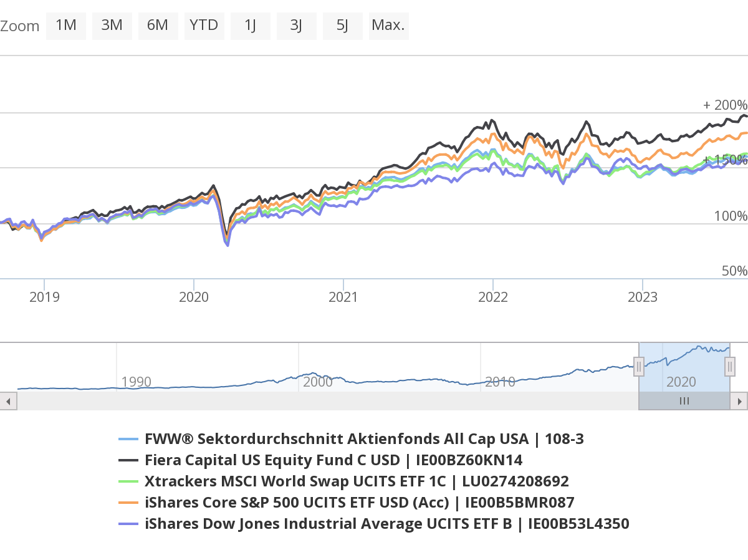
Task: Choose the 3J zoom range
Action: [297, 26]
